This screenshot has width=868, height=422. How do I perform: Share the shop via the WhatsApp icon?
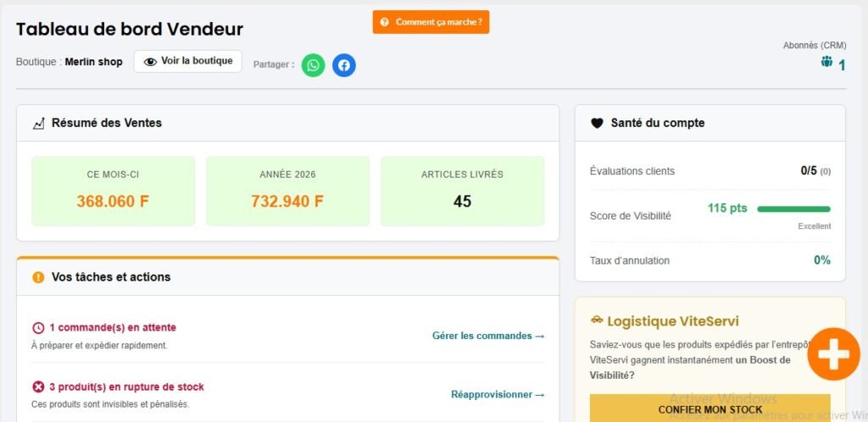(x=314, y=65)
